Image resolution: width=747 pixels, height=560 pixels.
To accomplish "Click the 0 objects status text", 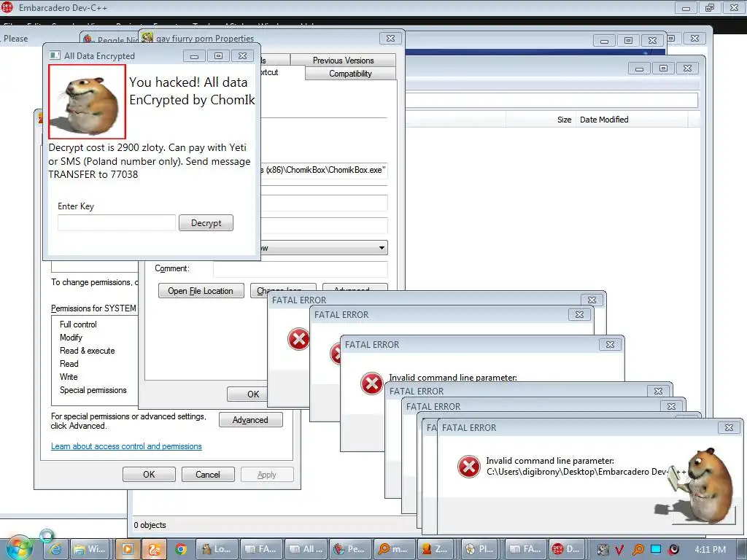I will click(x=150, y=525).
